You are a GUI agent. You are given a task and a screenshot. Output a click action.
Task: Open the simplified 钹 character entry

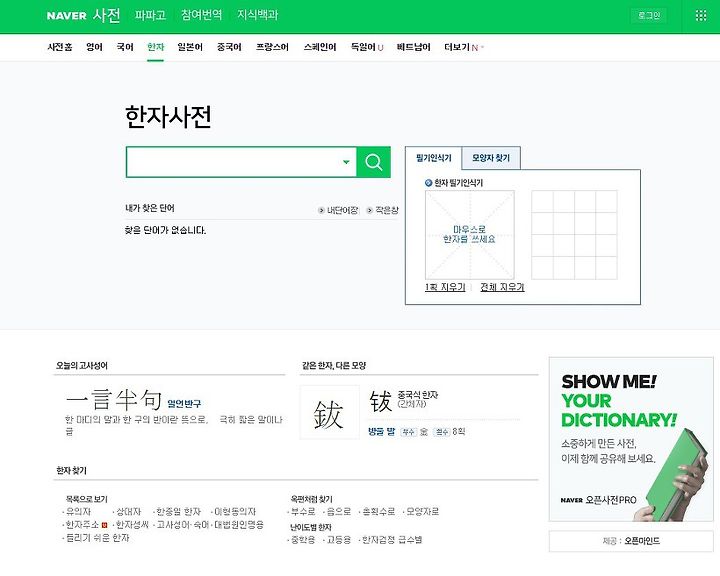pos(381,401)
